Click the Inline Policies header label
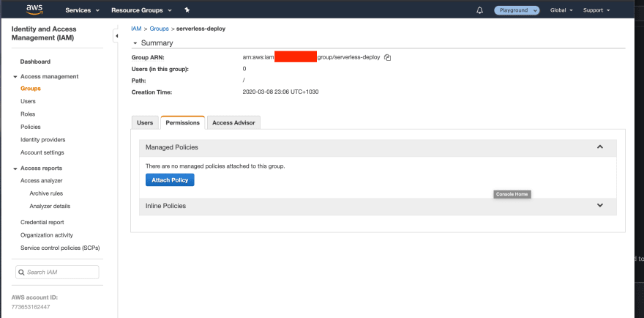This screenshot has width=644, height=318. click(165, 206)
